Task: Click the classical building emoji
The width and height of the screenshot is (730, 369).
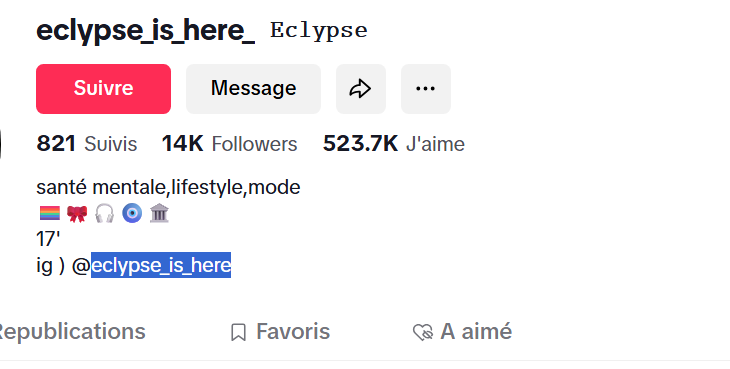Action: pyautogui.click(x=159, y=214)
